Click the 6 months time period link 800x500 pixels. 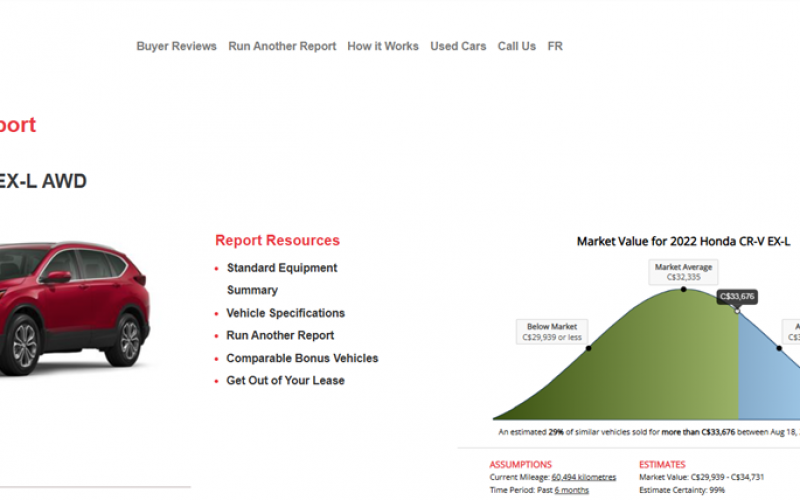pyautogui.click(x=571, y=490)
